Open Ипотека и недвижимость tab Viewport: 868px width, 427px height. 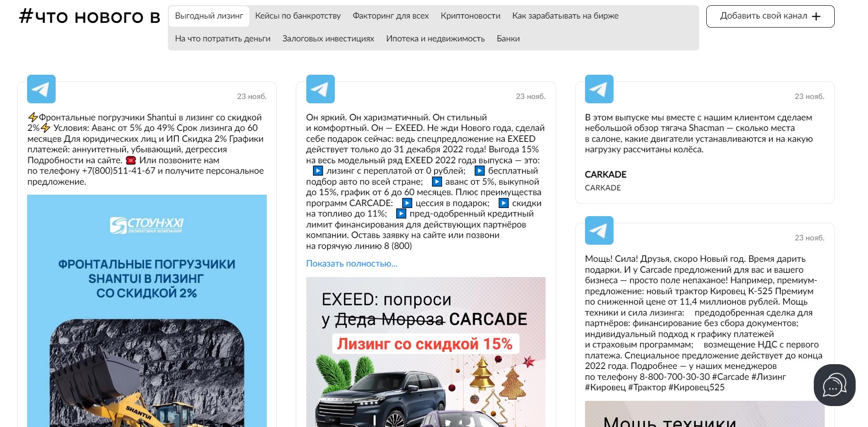(435, 39)
